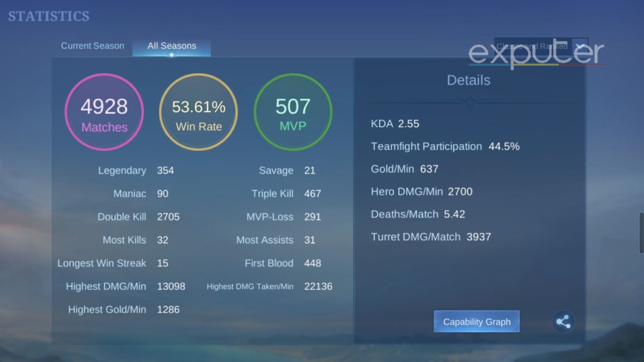Tap the Highest Gold/Min 1286 stat
Viewport: 644px width, 362px height.
pos(124,310)
